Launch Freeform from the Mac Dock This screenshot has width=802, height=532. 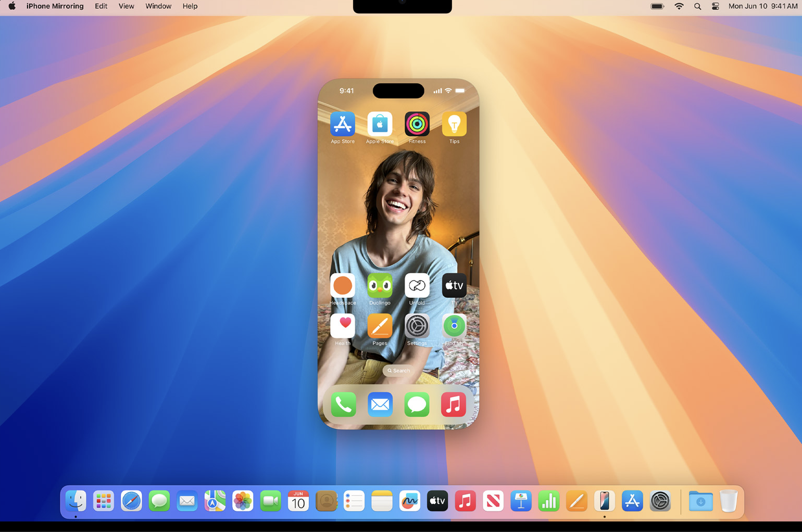(x=410, y=501)
